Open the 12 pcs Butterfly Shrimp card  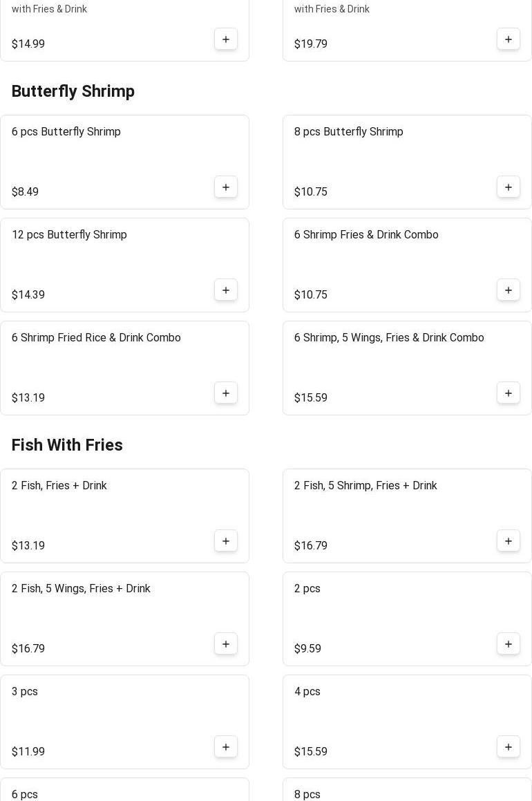point(69,235)
